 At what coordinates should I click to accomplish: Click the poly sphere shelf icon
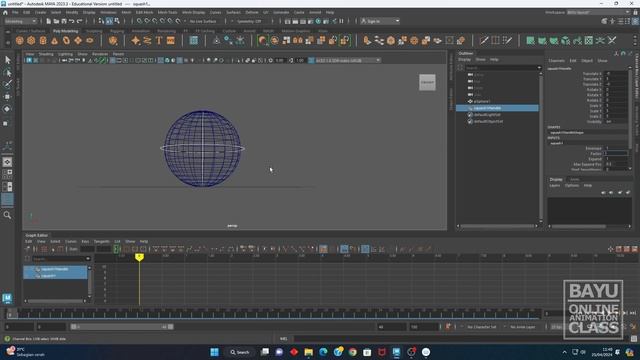[19, 40]
